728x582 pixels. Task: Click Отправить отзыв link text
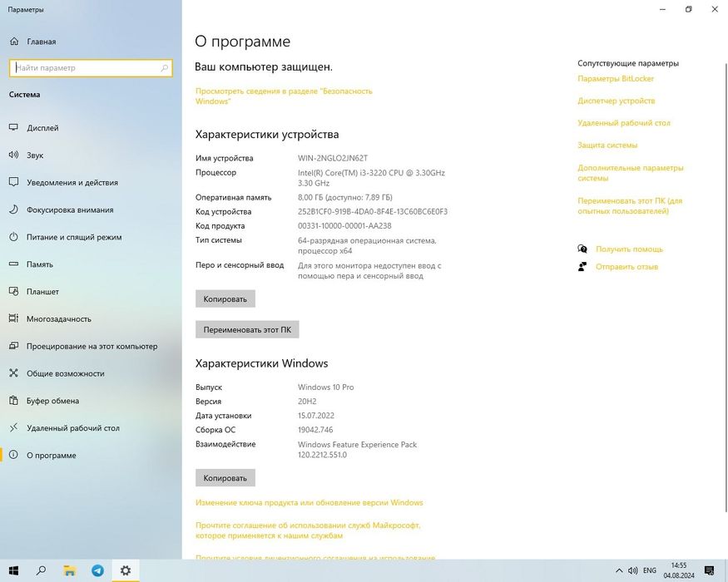click(x=626, y=267)
